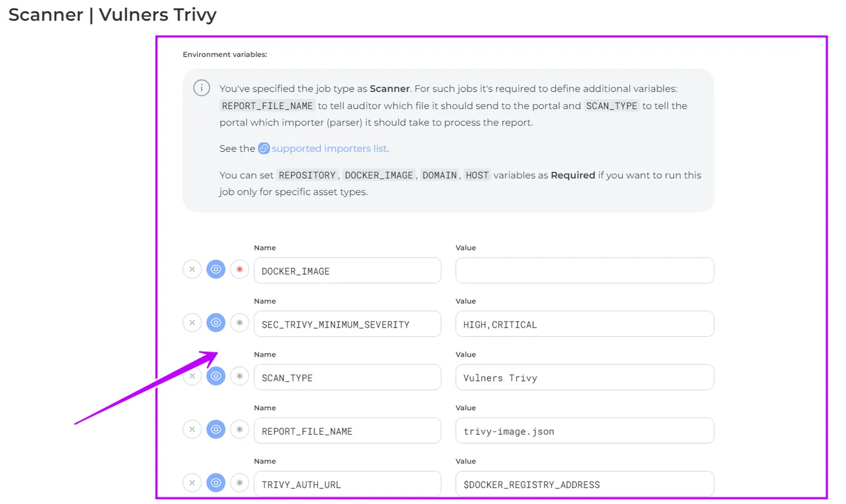Edit the trivy-image.json value field

tap(584, 431)
